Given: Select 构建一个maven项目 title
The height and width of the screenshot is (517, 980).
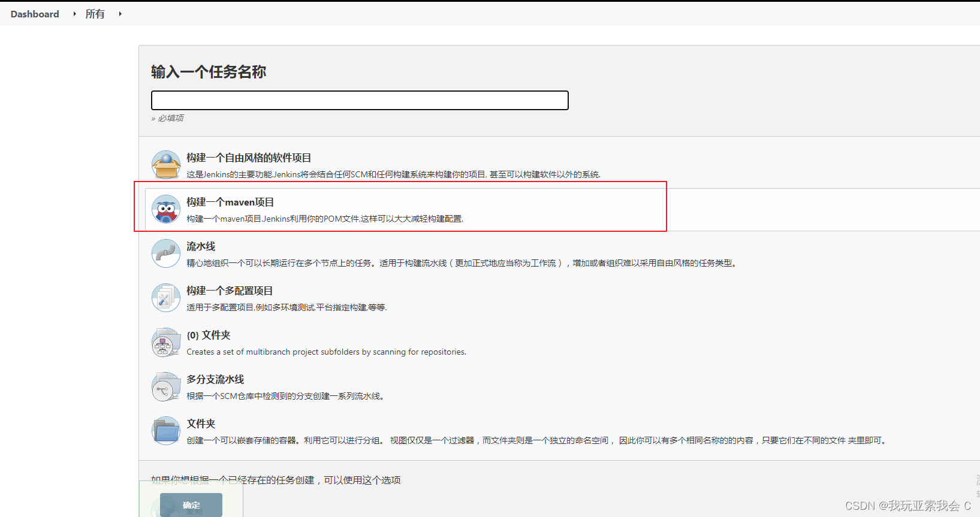Looking at the screenshot, I should point(230,202).
